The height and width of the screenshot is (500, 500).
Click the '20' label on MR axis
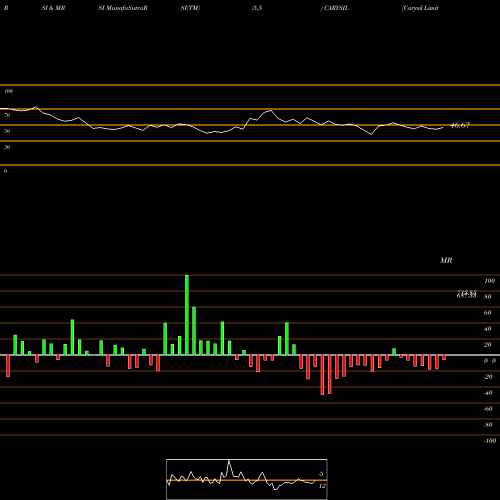tap(488, 345)
